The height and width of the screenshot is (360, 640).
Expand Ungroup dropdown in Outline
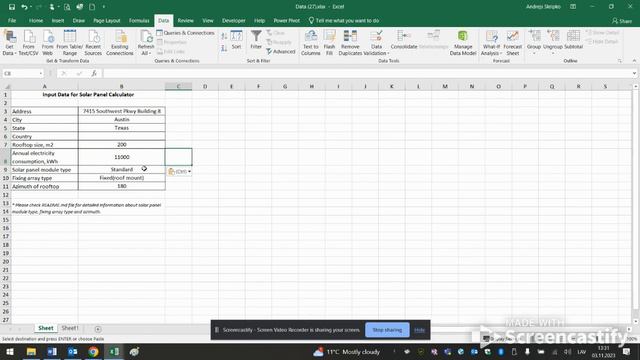[553, 53]
